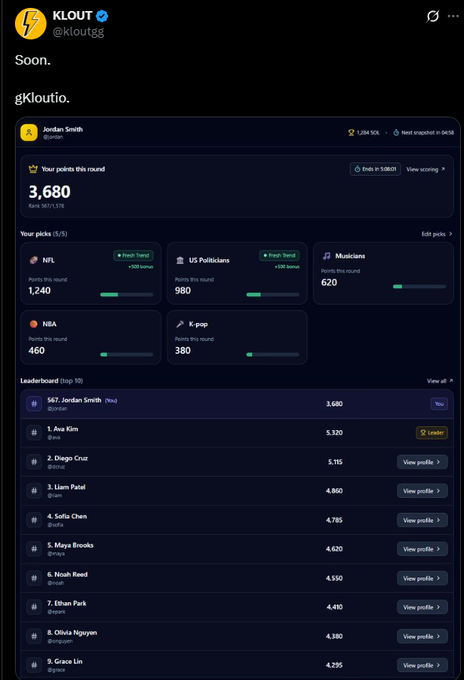View profile of Ethan Park
Screen dimensions: 464x680
[422, 607]
